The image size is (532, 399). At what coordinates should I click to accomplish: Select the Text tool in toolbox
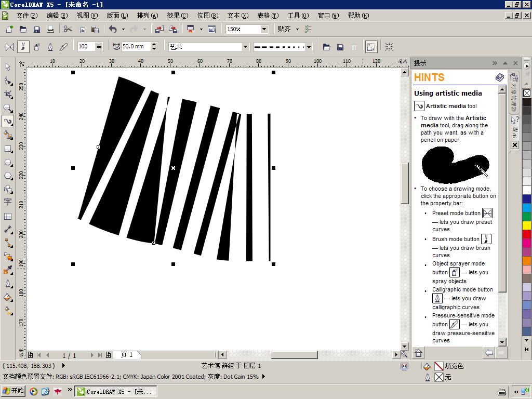(7, 202)
